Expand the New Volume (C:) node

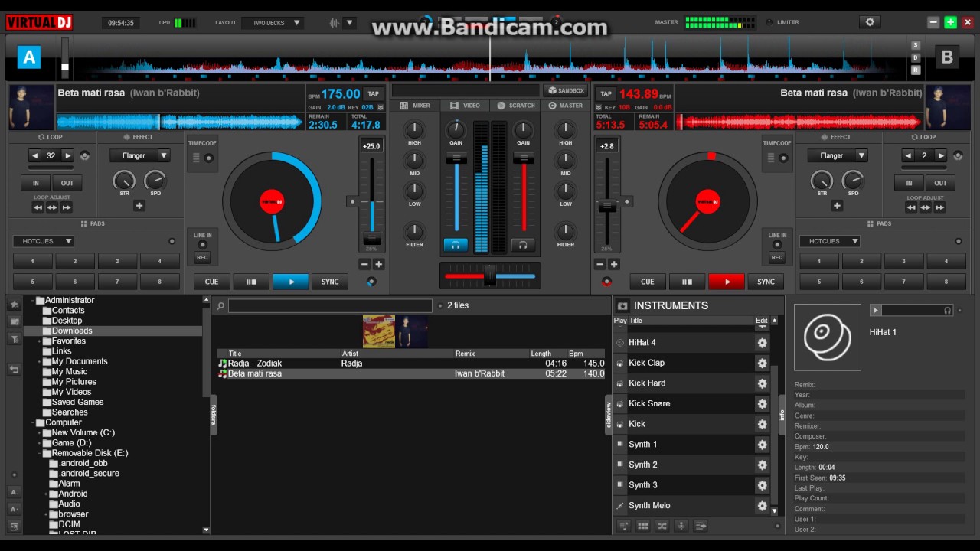(x=40, y=433)
